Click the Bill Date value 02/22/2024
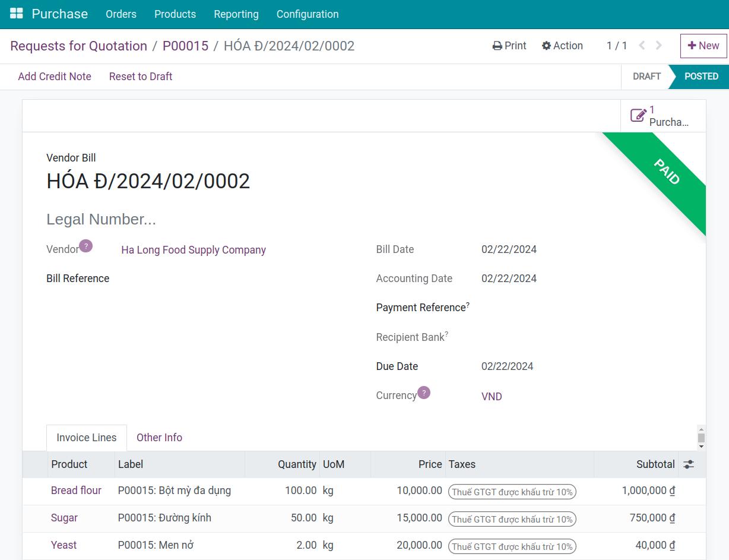The width and height of the screenshot is (729, 560). click(x=509, y=249)
